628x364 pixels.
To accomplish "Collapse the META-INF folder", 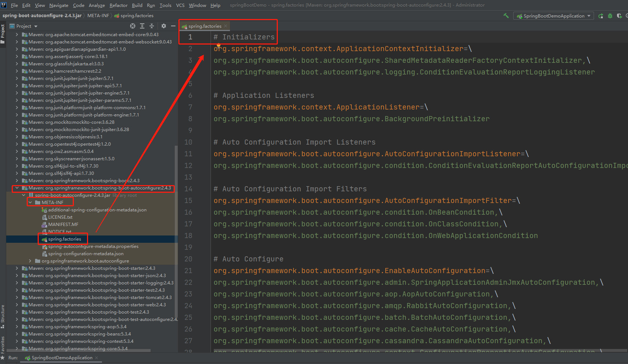I will [x=30, y=203].
